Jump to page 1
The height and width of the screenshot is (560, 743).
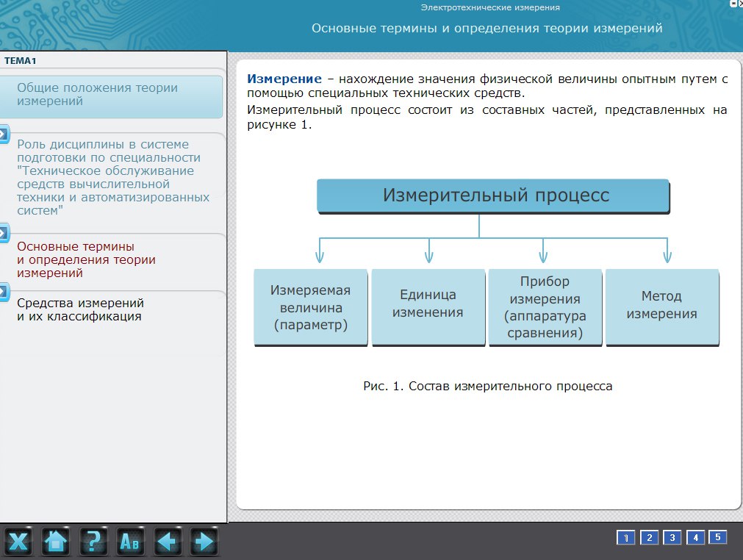pos(625,538)
